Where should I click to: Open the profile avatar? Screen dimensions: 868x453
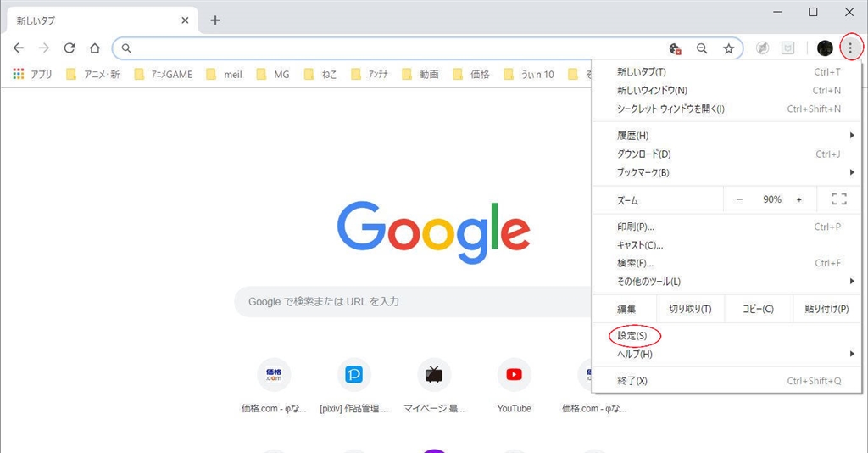[x=825, y=48]
